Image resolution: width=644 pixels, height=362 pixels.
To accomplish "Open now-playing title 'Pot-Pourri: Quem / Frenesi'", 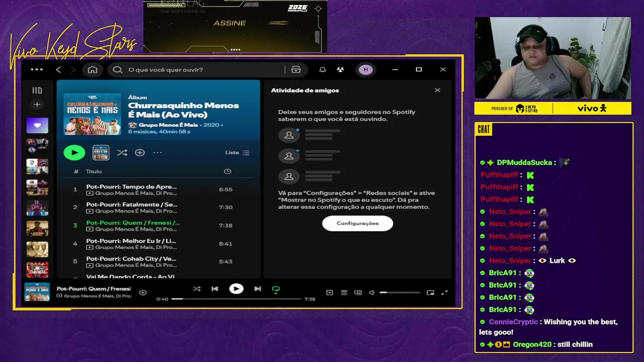I will [94, 289].
